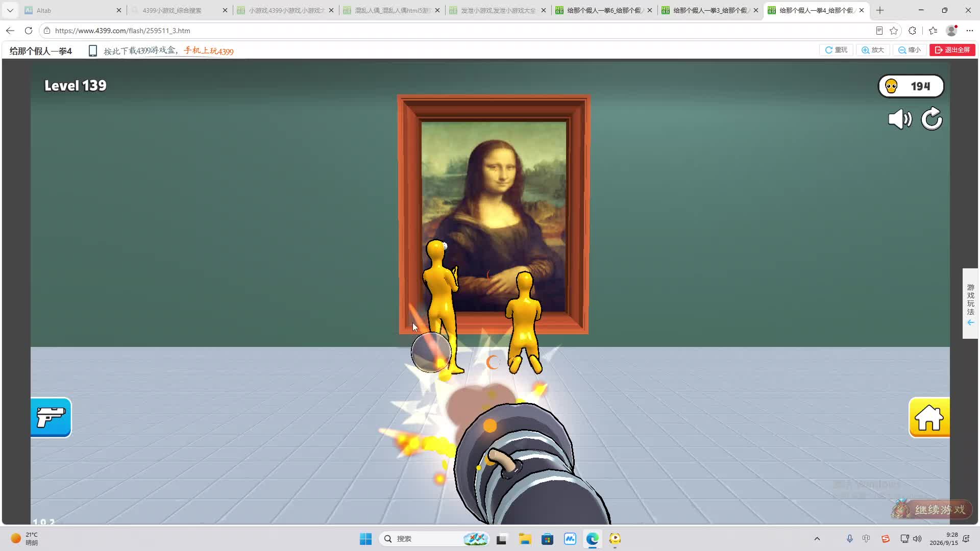This screenshot has height=551, width=980.
Task: Click the 缩小 zoom out button
Action: tap(910, 50)
